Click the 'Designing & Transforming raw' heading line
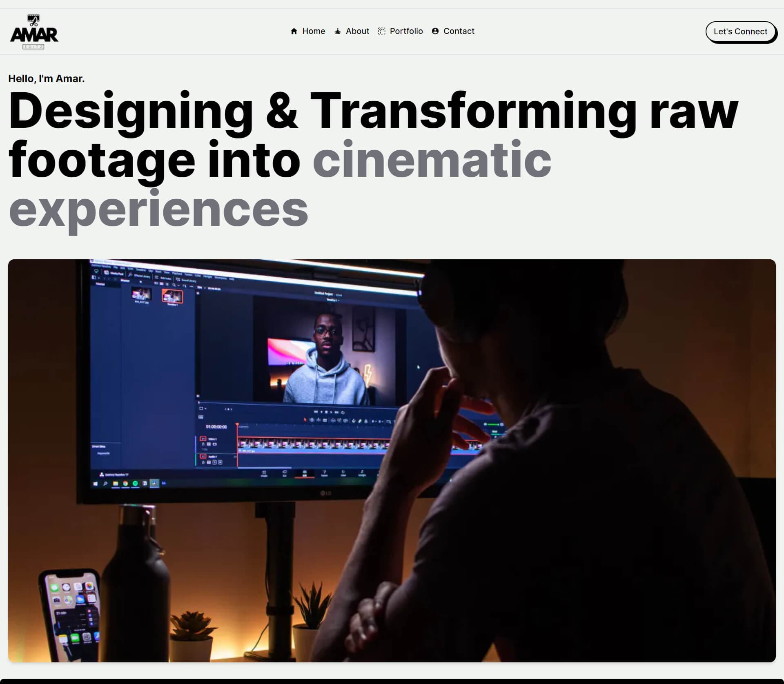 point(373,111)
